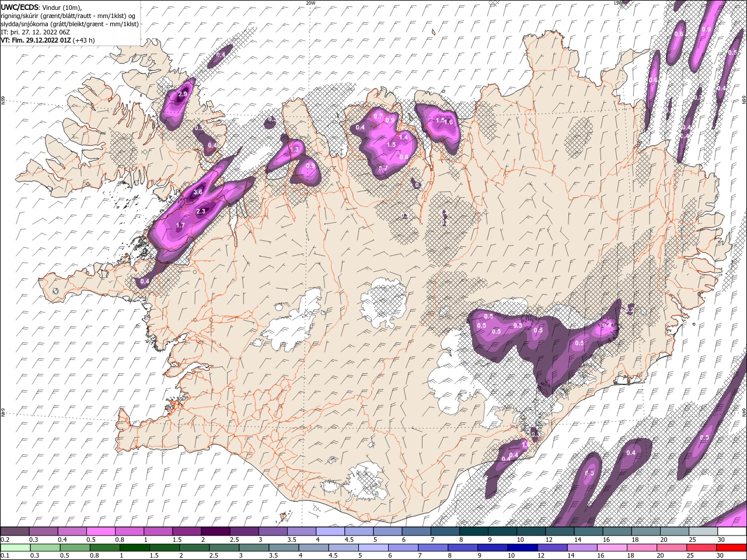The image size is (747, 560).
Task: Click the 1.4 snowfall value on the map
Action: (403, 137)
